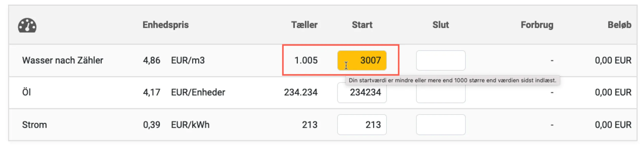Select the Strom row label

coord(34,125)
